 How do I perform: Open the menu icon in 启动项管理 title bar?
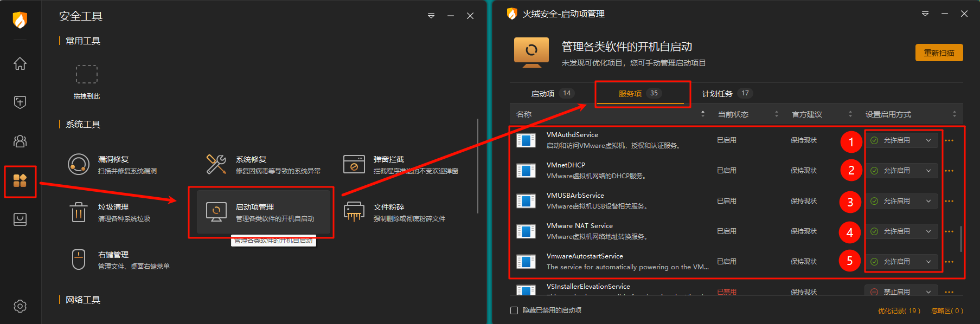(x=925, y=14)
